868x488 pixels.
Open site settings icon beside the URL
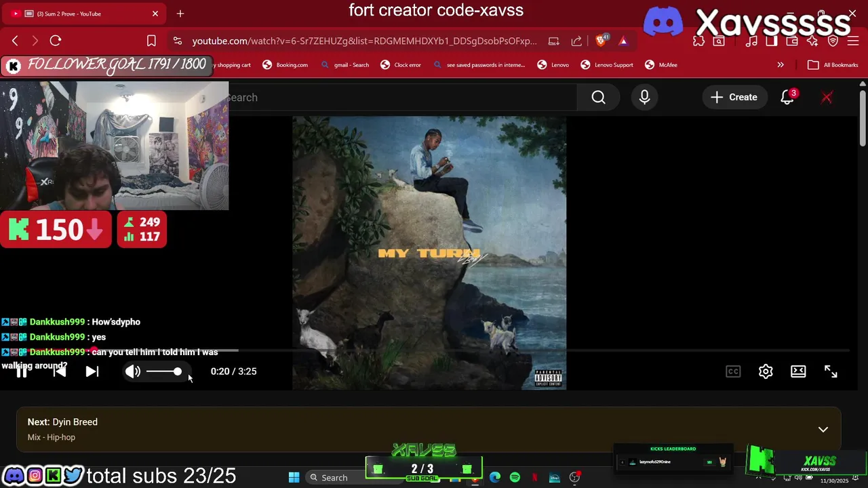(x=177, y=41)
